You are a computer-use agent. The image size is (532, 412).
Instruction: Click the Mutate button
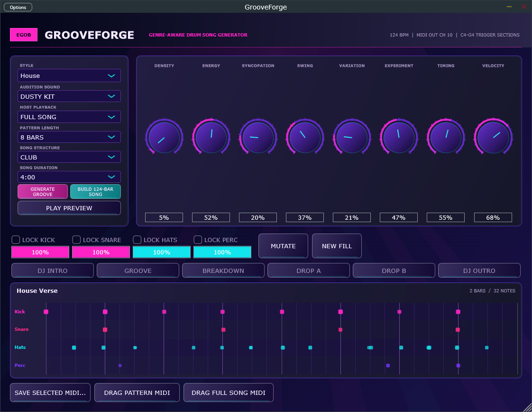(283, 246)
